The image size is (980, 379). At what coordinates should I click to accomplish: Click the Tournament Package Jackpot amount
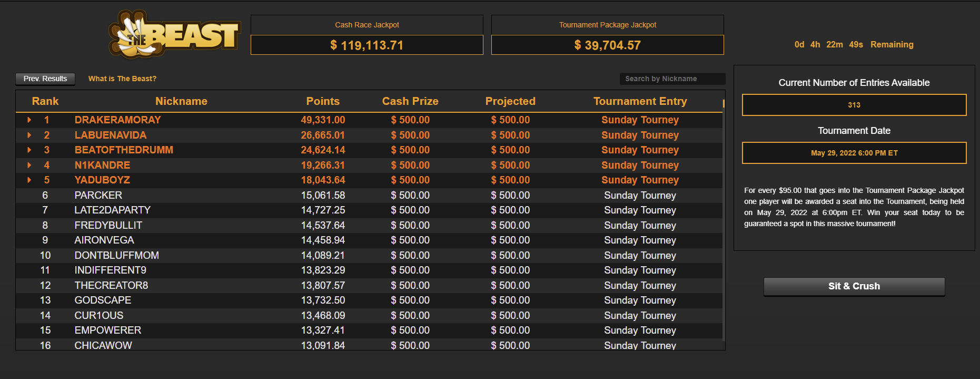click(x=608, y=45)
